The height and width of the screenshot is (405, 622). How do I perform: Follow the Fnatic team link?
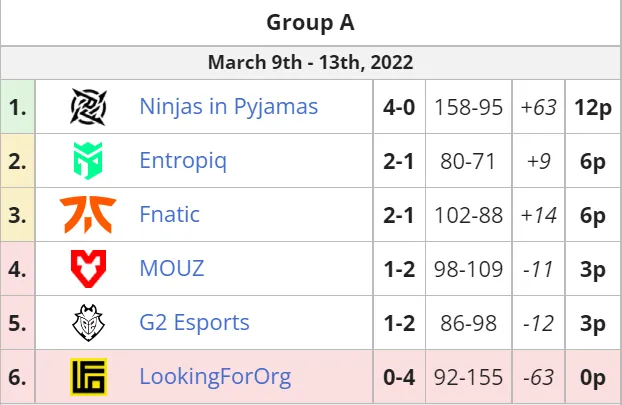169,214
